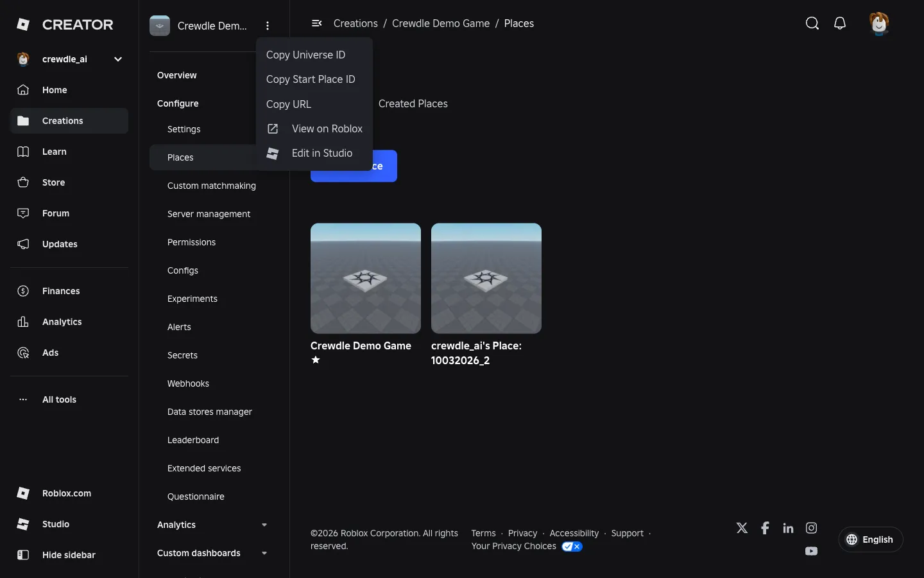The image size is (924, 578).
Task: Click the Roblox.com logo icon
Action: pos(23,493)
